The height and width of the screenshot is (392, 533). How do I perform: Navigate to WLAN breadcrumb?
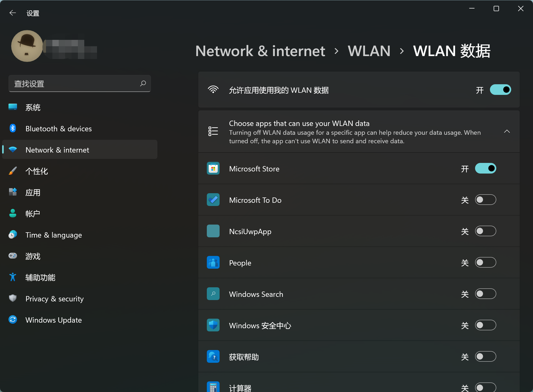point(369,51)
